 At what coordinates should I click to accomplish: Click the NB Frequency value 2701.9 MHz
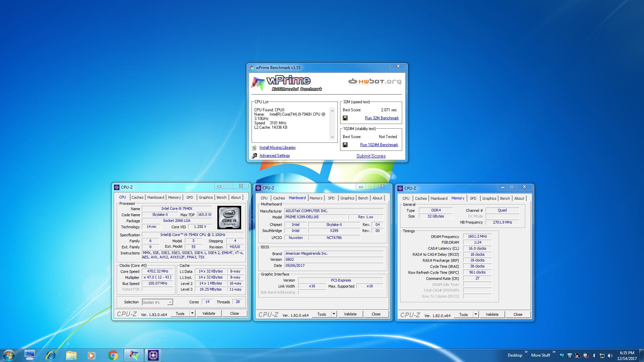[502, 222]
